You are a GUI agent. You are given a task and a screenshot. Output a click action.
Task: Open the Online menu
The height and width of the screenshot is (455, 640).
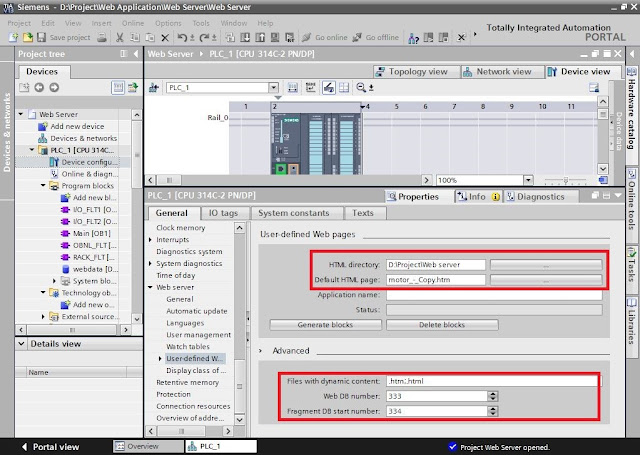pos(133,23)
